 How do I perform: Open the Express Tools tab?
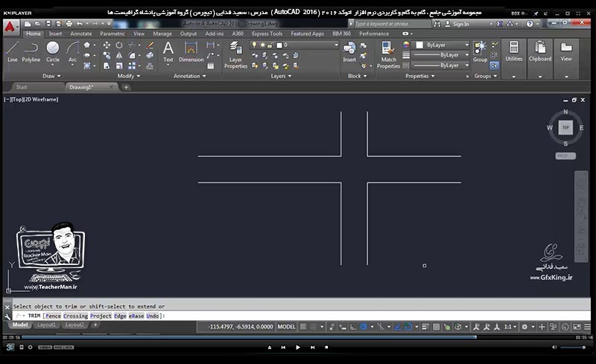[x=267, y=33]
